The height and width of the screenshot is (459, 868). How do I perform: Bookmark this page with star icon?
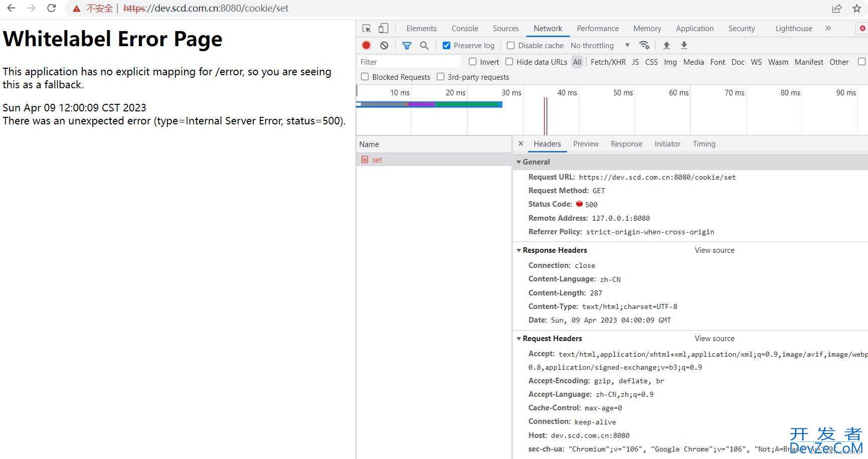click(857, 9)
